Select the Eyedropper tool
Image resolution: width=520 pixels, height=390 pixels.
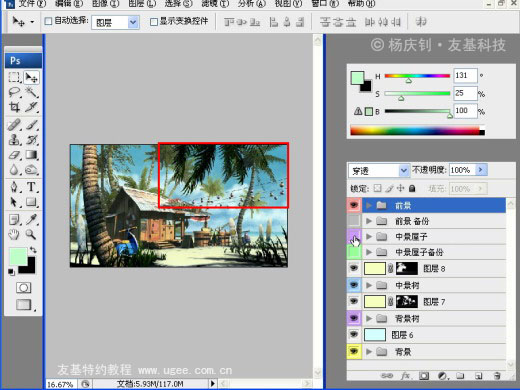coord(32,220)
